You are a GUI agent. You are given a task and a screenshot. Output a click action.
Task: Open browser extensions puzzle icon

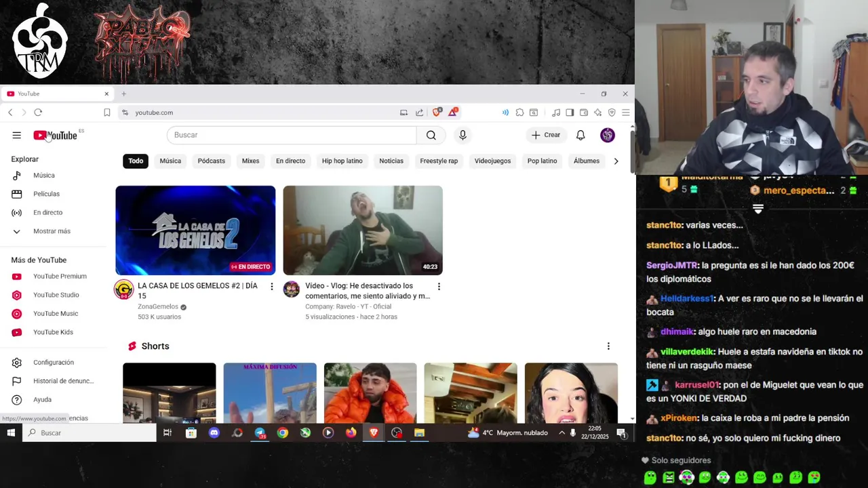(x=519, y=113)
